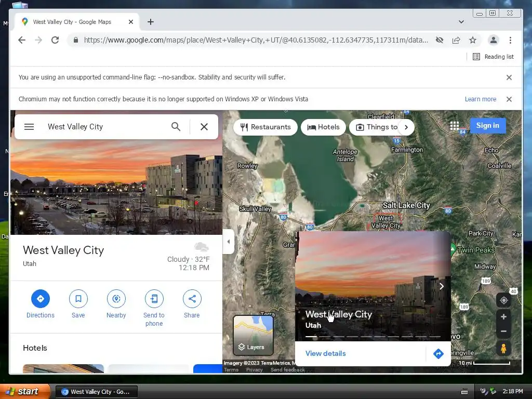
Task: Click the Salt Lake City map label
Action: pos(406,205)
